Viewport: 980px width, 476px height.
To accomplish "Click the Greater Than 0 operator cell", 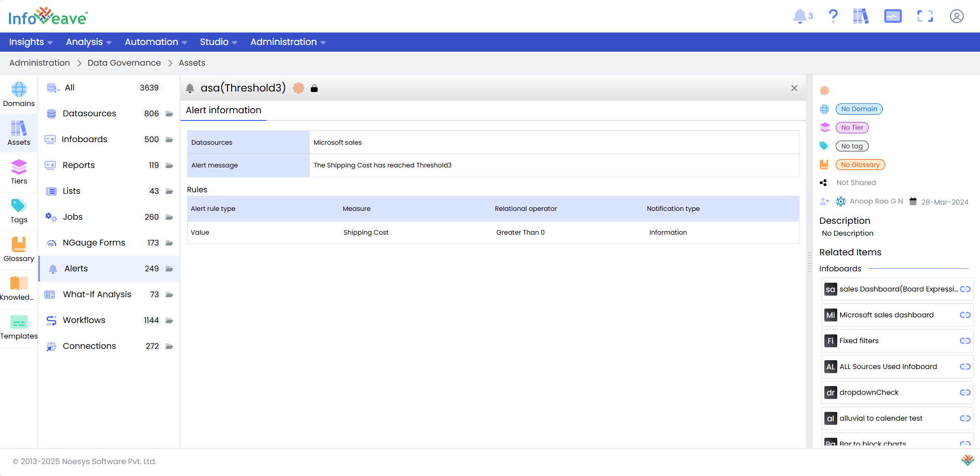I will coord(520,233).
